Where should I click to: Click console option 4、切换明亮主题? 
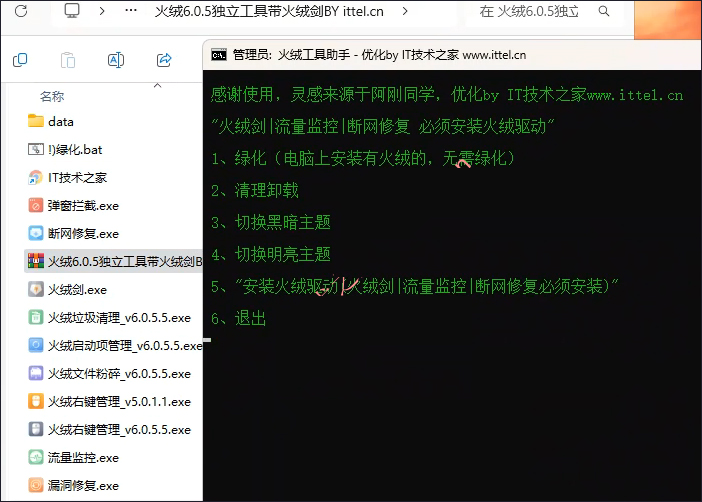click(271, 254)
